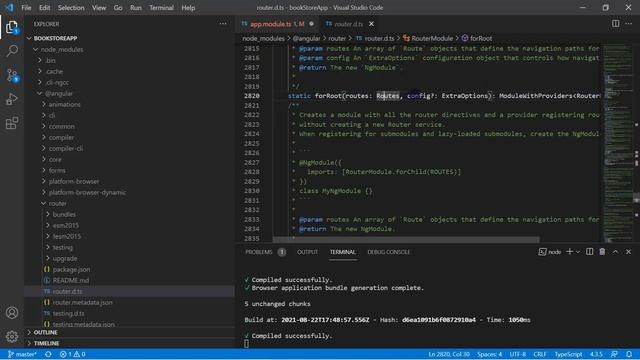This screenshot has width=640, height=360.
Task: Open the terminal launch profile dropdown
Action: click(578, 252)
